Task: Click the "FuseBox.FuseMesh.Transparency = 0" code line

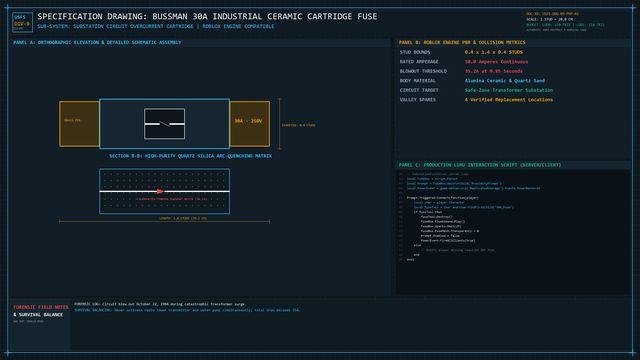Action: tap(450, 231)
